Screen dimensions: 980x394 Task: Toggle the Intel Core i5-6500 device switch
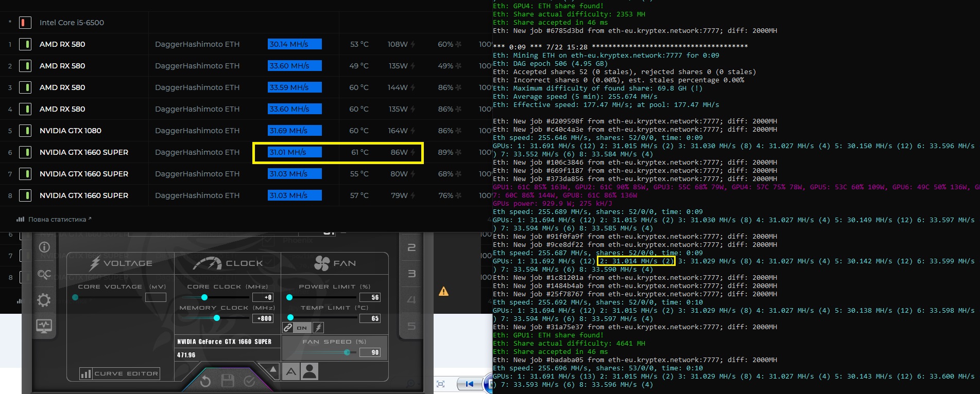click(25, 23)
